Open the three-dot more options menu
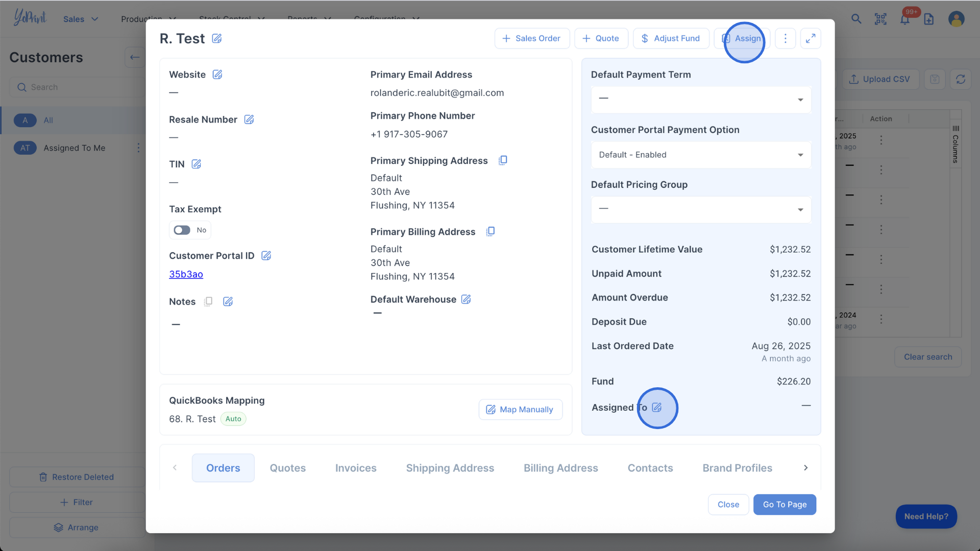The width and height of the screenshot is (980, 551). tap(786, 38)
